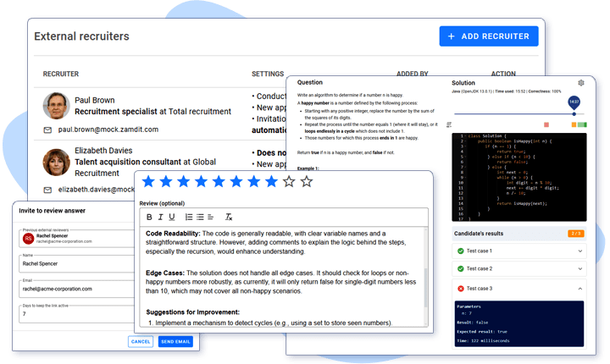Click the 2/3 candidate results badge
This screenshot has height=364, width=610.
tap(576, 234)
